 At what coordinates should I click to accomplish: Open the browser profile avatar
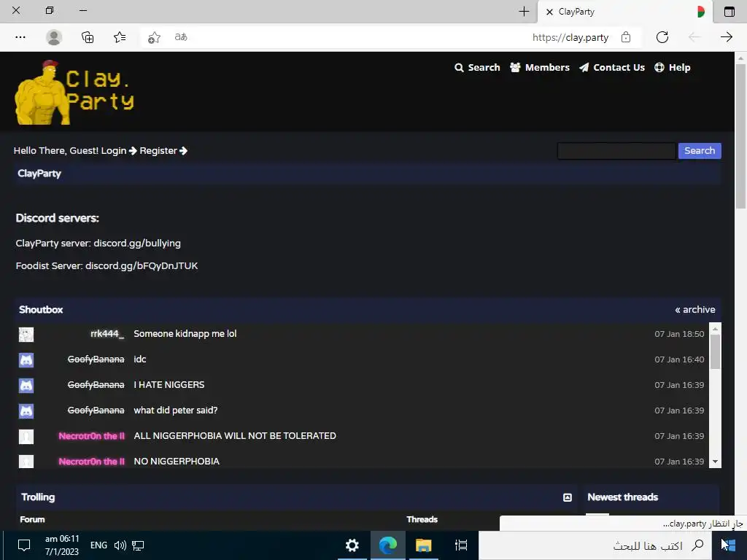pos(54,37)
